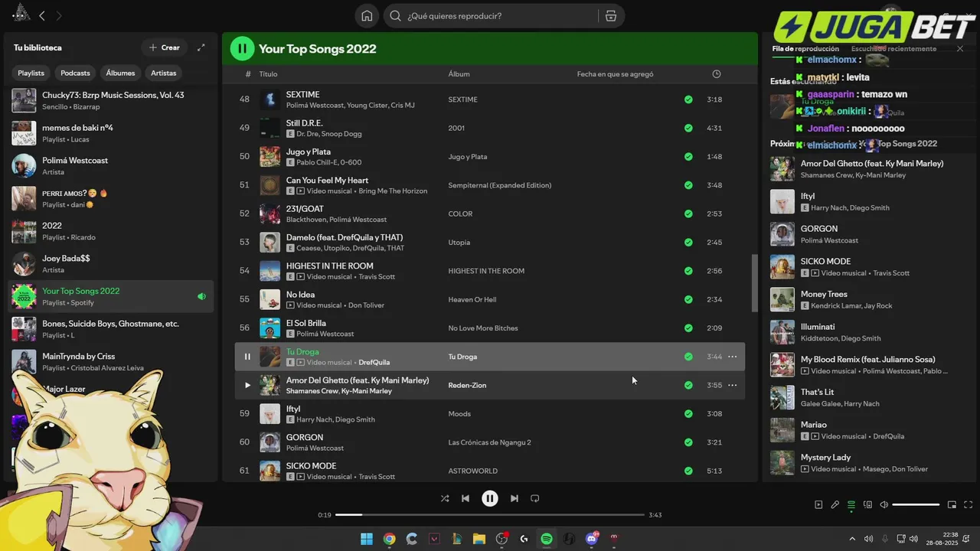The width and height of the screenshot is (980, 551).
Task: Pause from the bottom player bar
Action: tap(490, 498)
